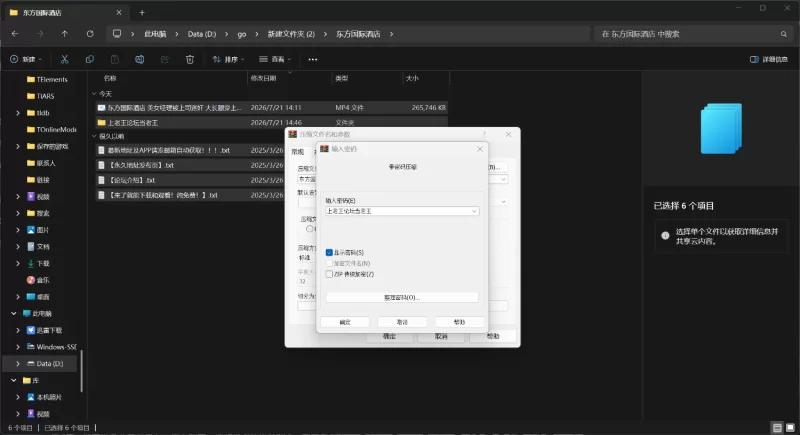This screenshot has height=435, width=800.
Task: Open the three-dot more options menu
Action: (x=313, y=59)
